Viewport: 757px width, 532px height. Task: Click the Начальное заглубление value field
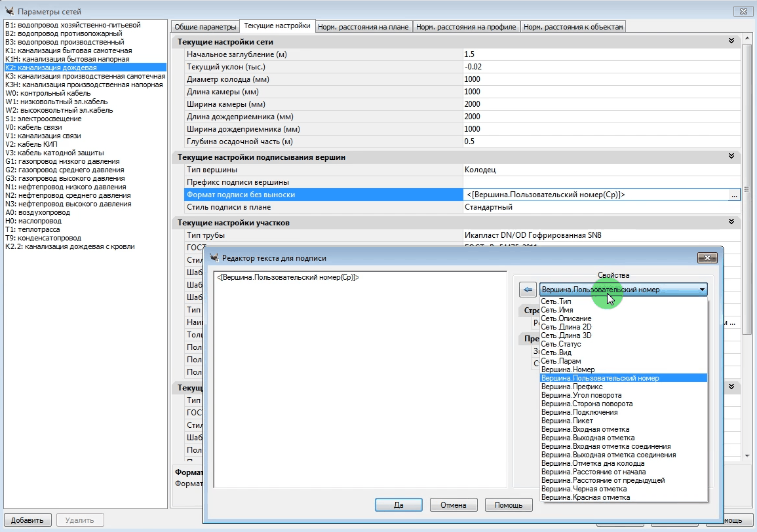point(600,54)
